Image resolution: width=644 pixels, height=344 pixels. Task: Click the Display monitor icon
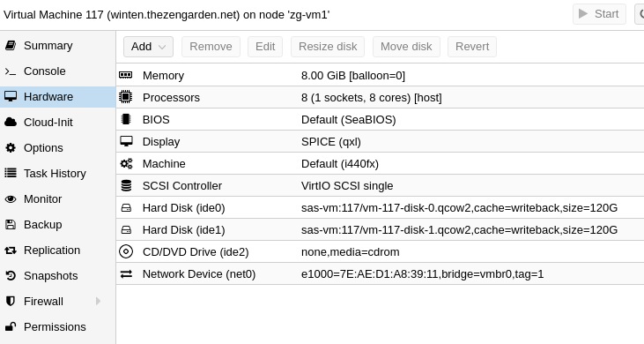[126, 141]
